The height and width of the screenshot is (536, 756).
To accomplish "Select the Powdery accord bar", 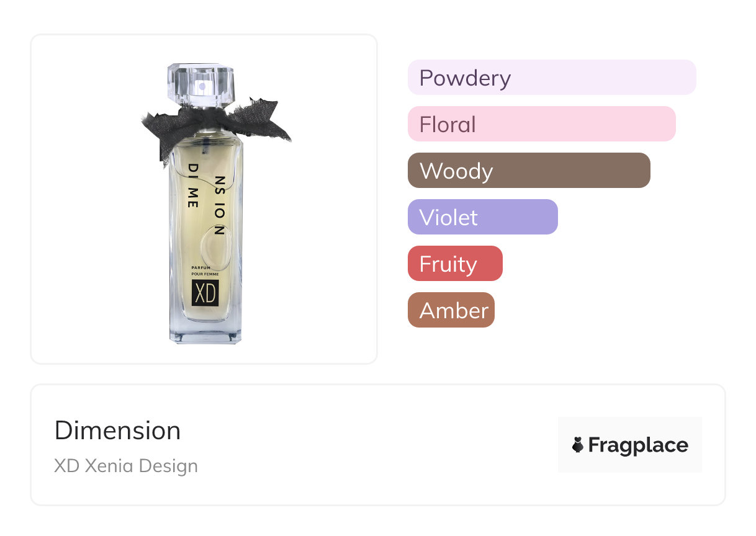I will tap(551, 78).
